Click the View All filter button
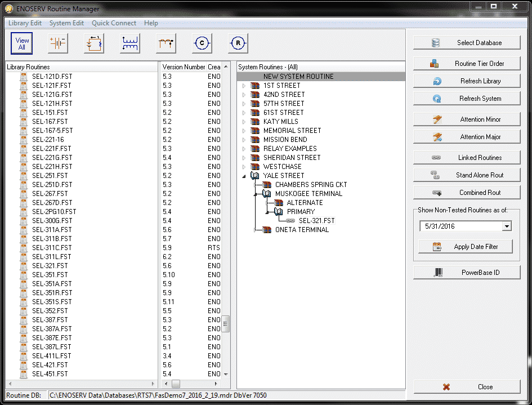Viewport: 532px width, 405px height. click(21, 43)
